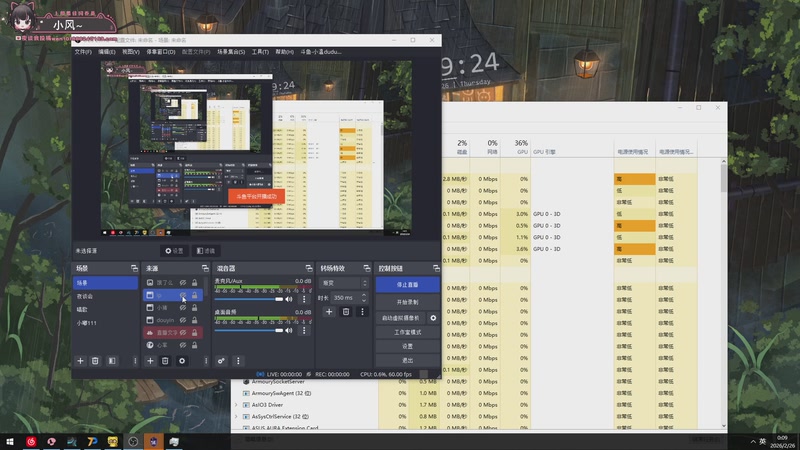
Task: Open the 文件(F) menu
Action: click(x=83, y=52)
